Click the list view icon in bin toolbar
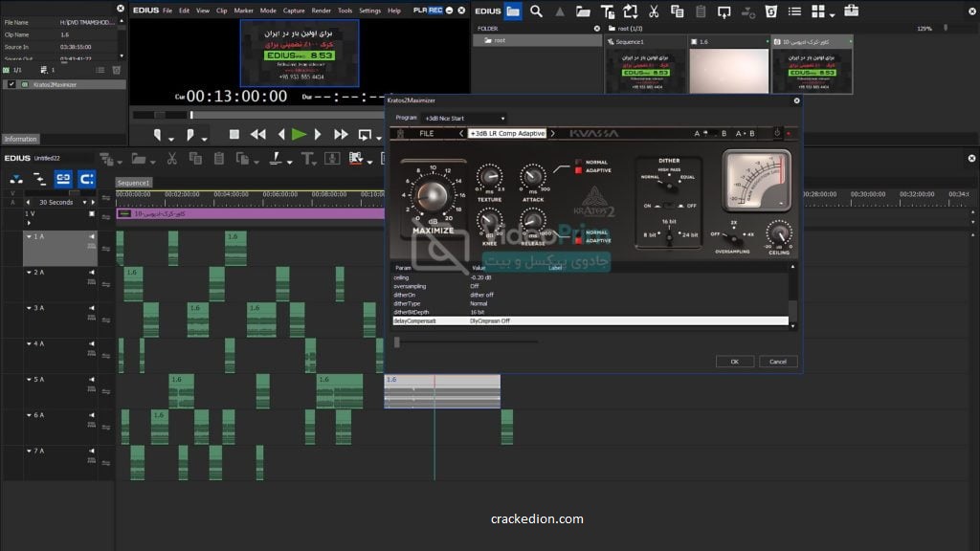 [794, 11]
